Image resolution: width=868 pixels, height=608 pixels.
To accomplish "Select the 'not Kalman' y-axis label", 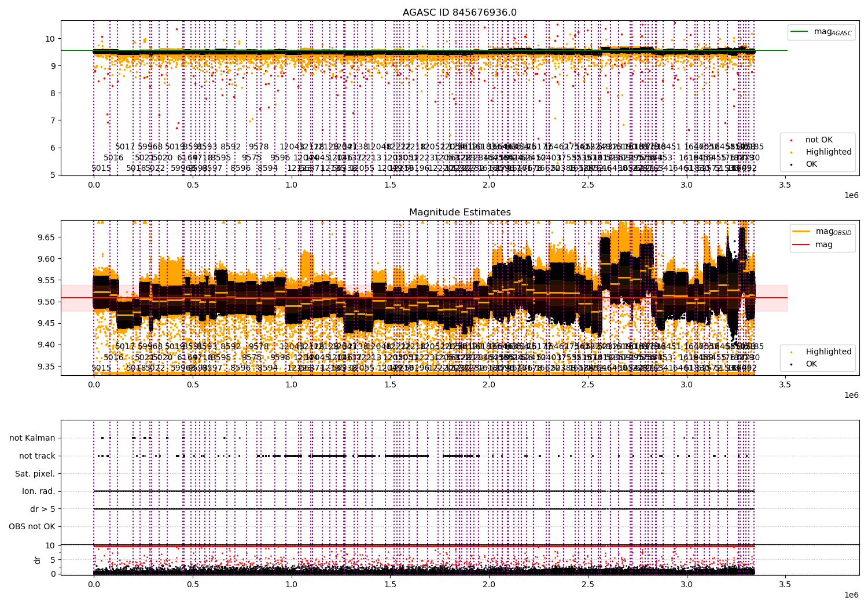I will (x=32, y=438).
